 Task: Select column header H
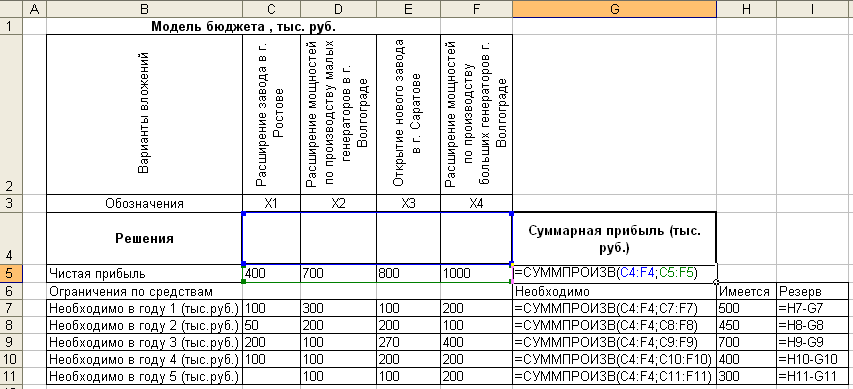coord(746,9)
